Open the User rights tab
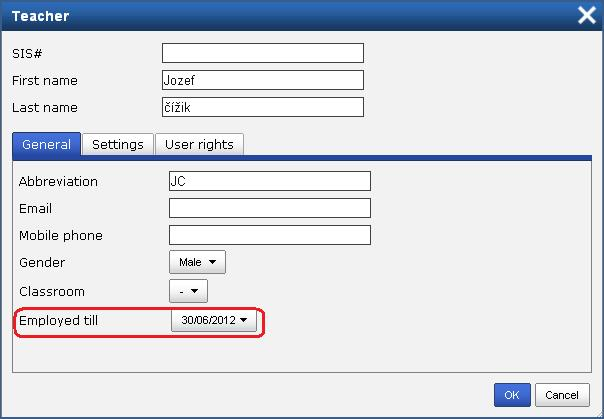 pyautogui.click(x=199, y=145)
